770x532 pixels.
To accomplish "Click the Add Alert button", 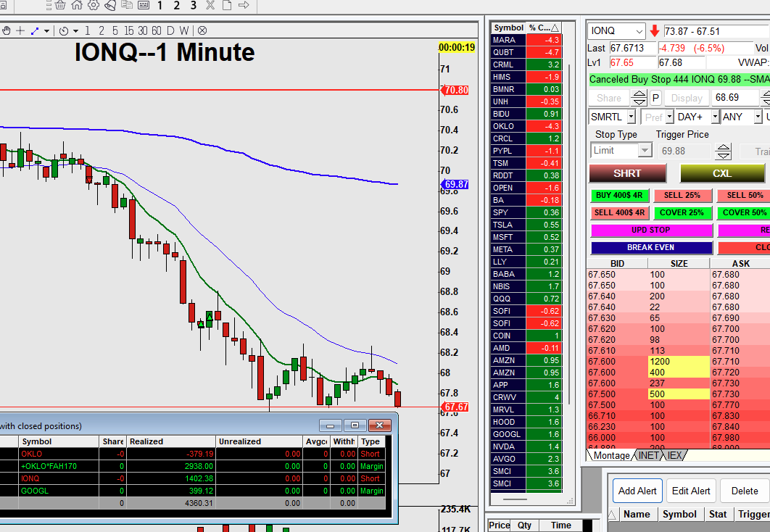I will 637,491.
